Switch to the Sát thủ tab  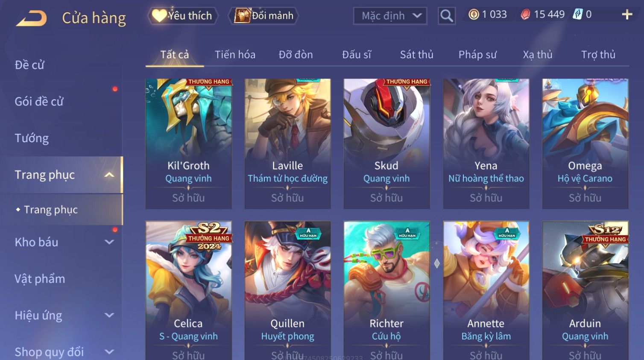coord(416,55)
